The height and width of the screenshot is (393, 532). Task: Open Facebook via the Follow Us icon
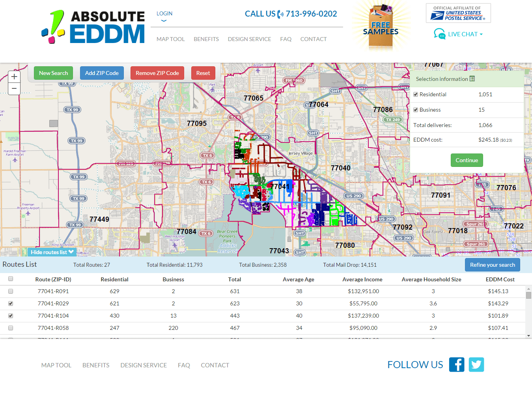(x=456, y=364)
